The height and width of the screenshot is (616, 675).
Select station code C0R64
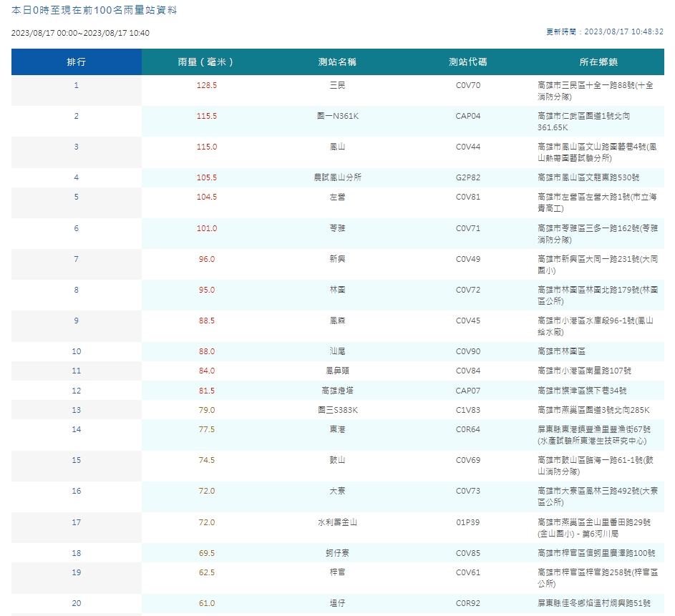pos(468,429)
